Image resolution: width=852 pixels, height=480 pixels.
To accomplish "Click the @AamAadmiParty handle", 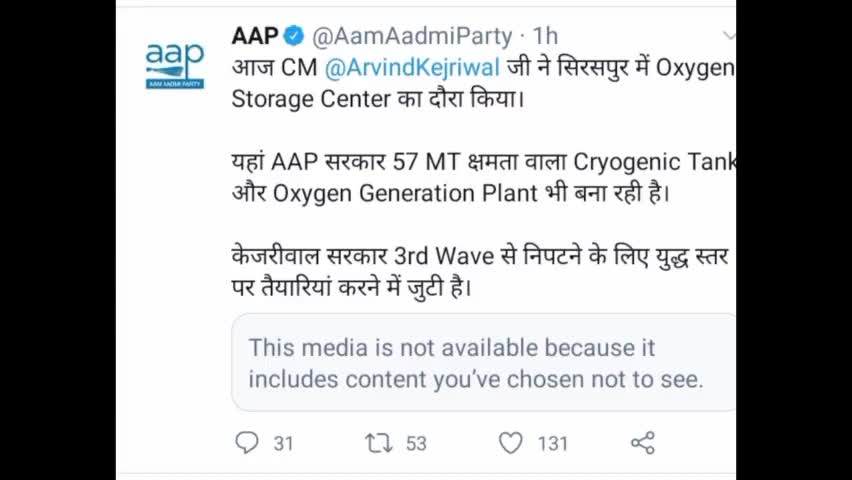I will point(412,37).
